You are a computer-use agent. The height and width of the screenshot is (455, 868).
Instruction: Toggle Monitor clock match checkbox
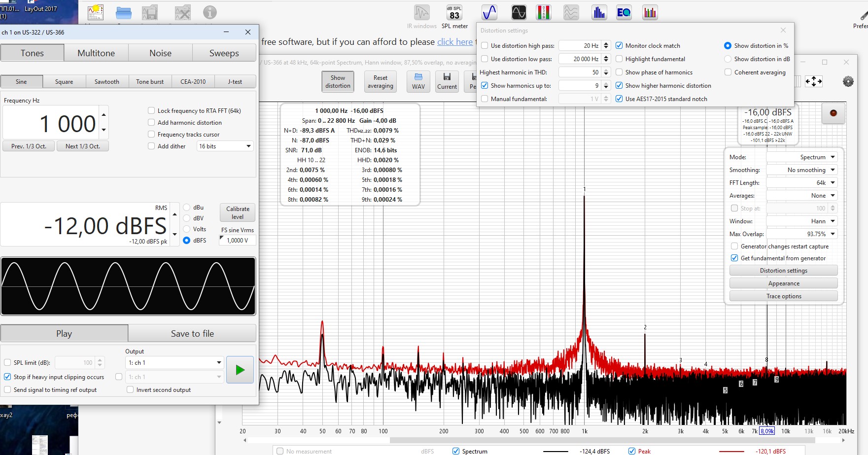[619, 46]
